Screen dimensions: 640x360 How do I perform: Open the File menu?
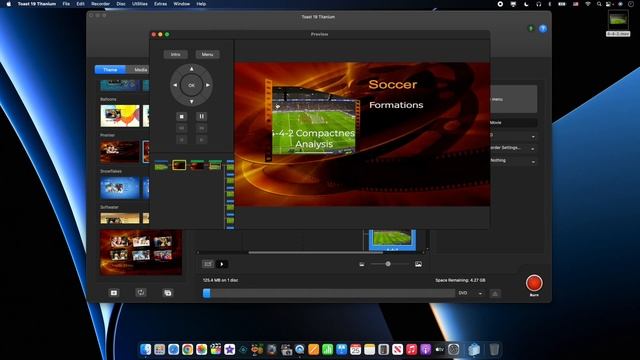click(66, 4)
